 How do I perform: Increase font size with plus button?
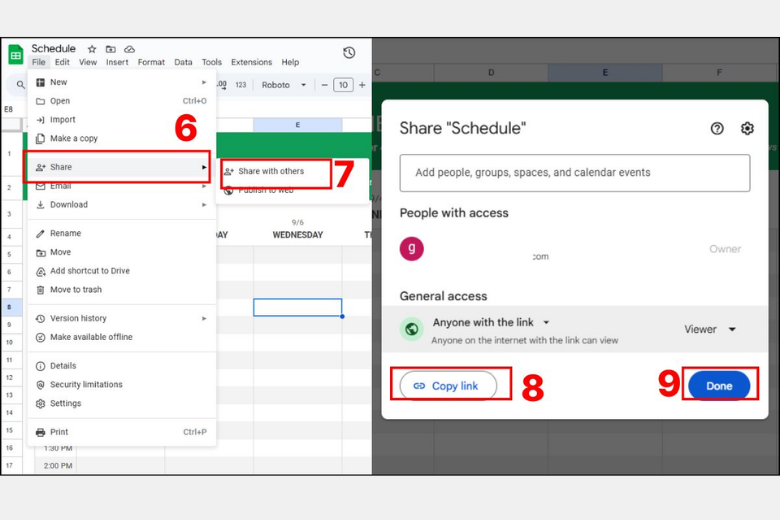coord(362,85)
